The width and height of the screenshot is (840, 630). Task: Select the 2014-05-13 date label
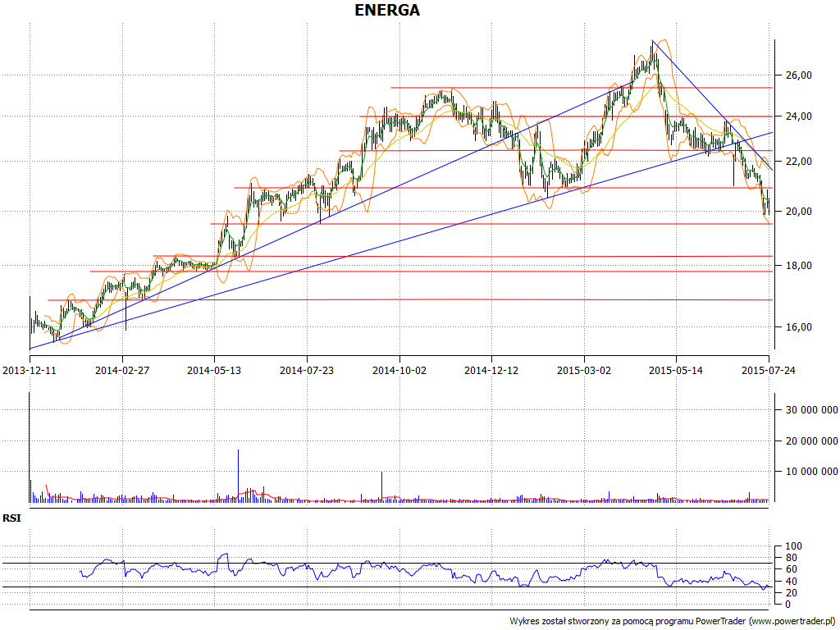coord(214,370)
